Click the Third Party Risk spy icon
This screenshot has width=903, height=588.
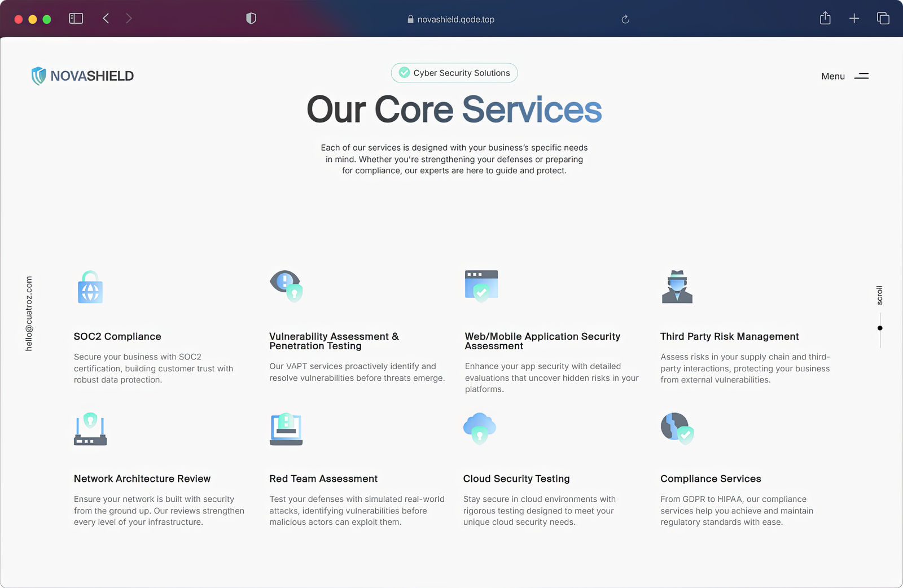(x=677, y=287)
